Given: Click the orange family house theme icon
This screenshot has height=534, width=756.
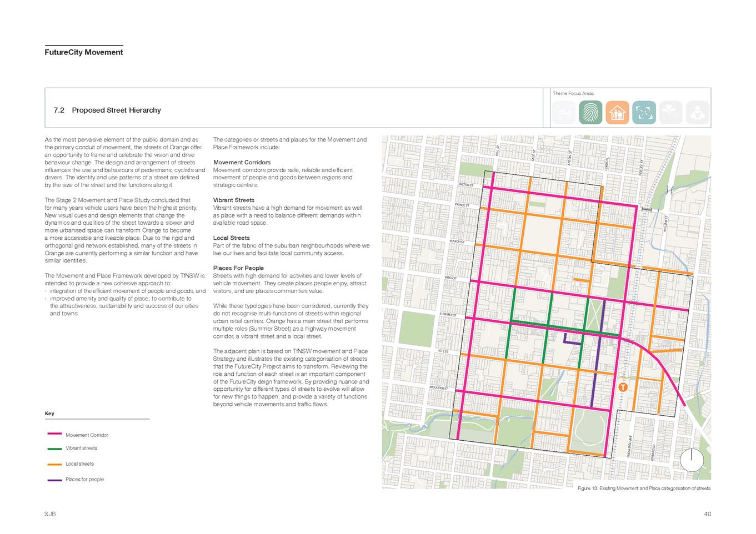Looking at the screenshot, I should [617, 113].
